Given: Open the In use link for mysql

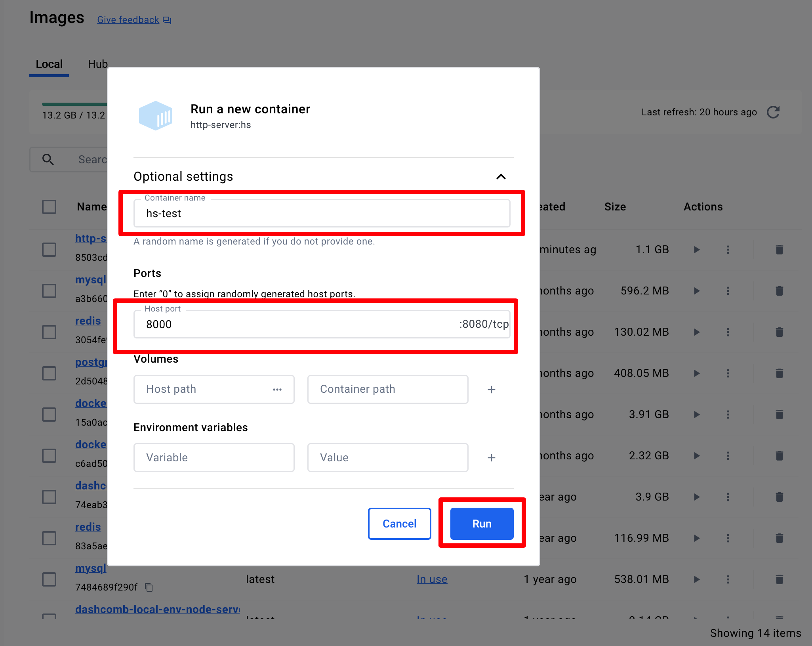Looking at the screenshot, I should (432, 579).
